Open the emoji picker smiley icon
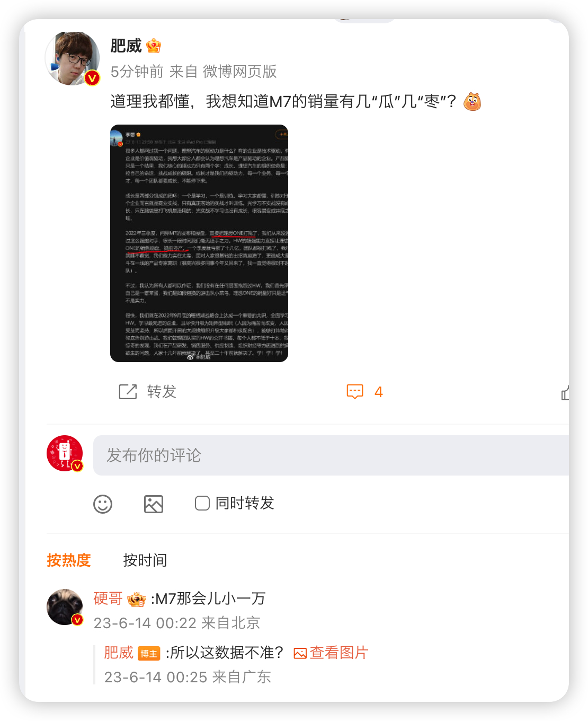 coord(103,504)
